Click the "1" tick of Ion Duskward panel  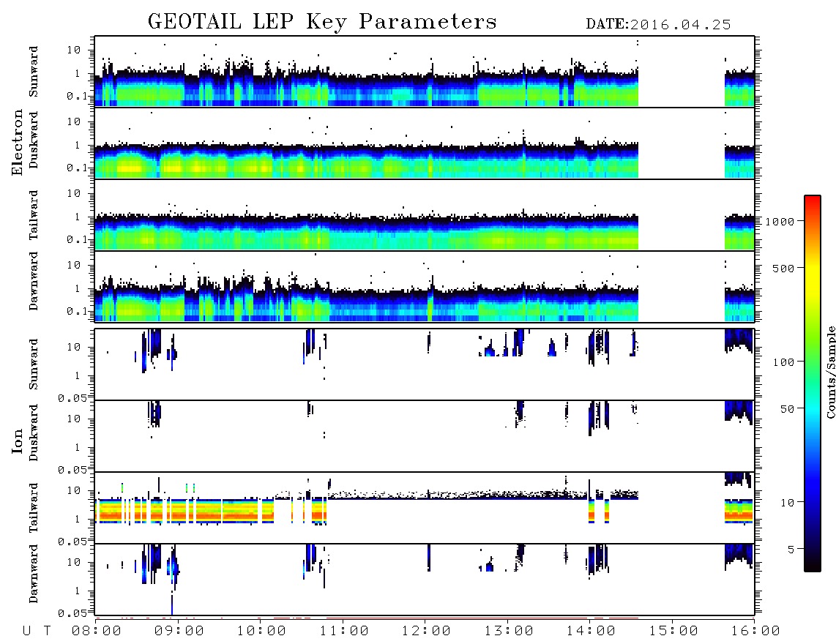click(78, 448)
